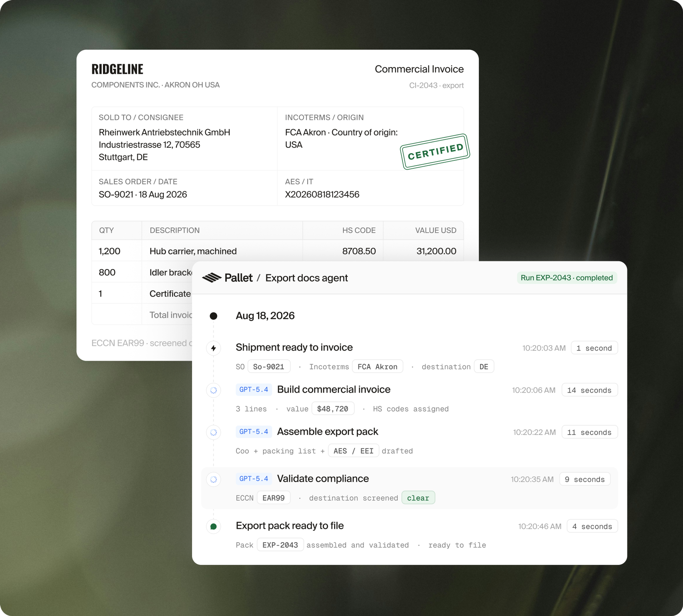The width and height of the screenshot is (683, 616).
Task: Click the VALUE USD column header
Action: point(436,230)
